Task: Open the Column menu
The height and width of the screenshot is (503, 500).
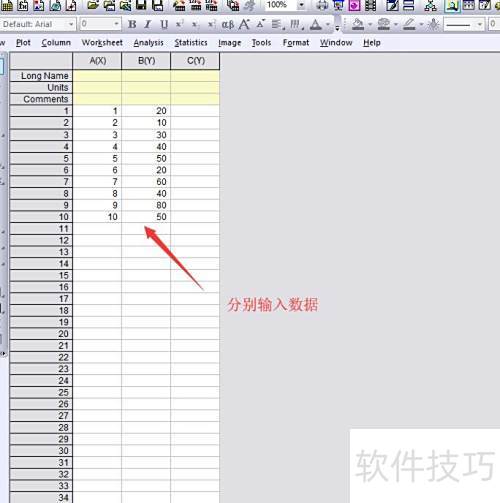Action: click(56, 43)
